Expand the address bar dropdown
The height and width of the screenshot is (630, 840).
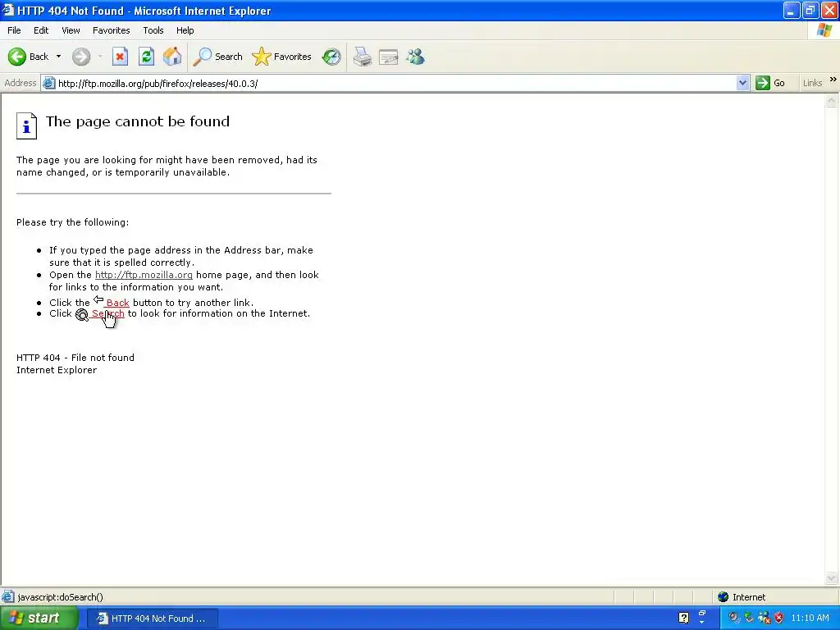pyautogui.click(x=742, y=83)
